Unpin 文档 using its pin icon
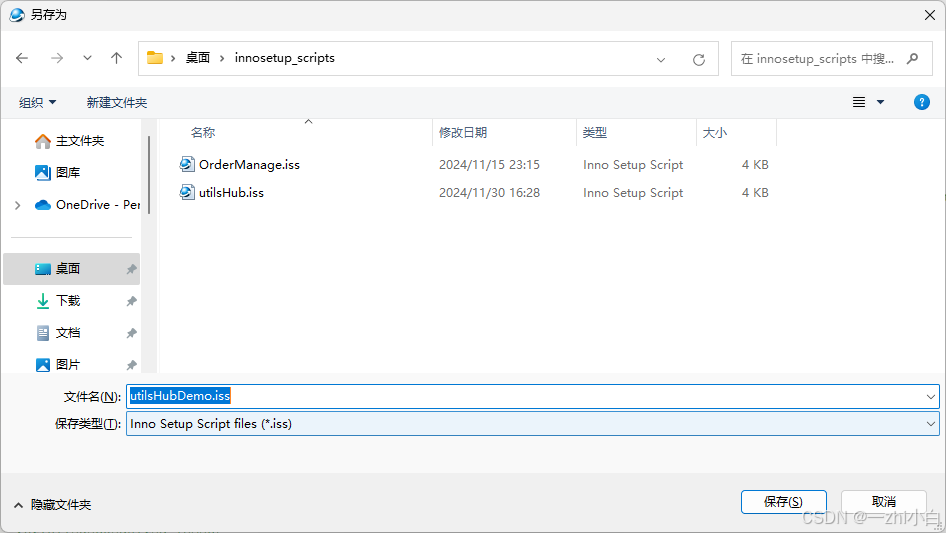Screen dimensions: 946x533 [131, 333]
